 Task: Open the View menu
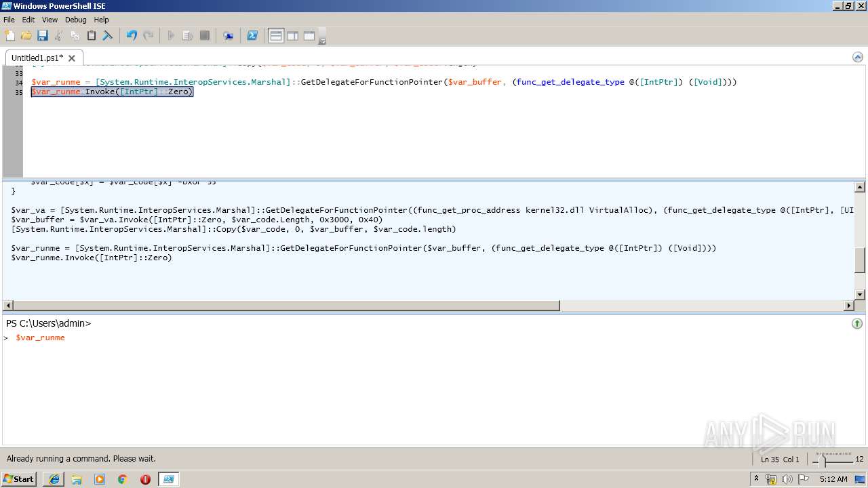(50, 20)
